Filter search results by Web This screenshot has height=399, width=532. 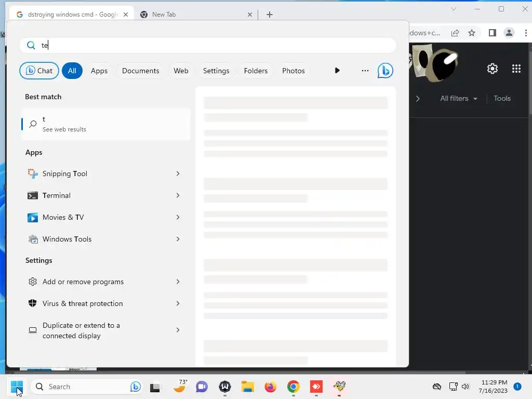pos(181,71)
